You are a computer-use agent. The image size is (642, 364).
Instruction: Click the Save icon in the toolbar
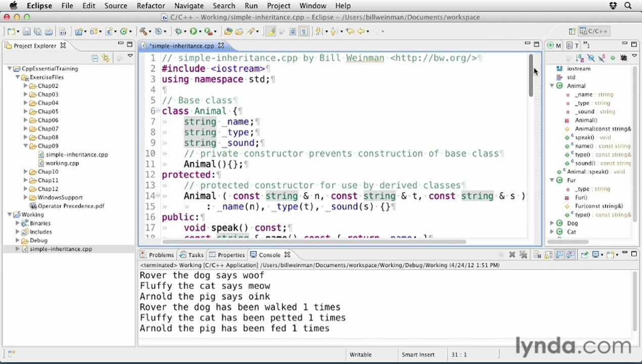coord(26,31)
